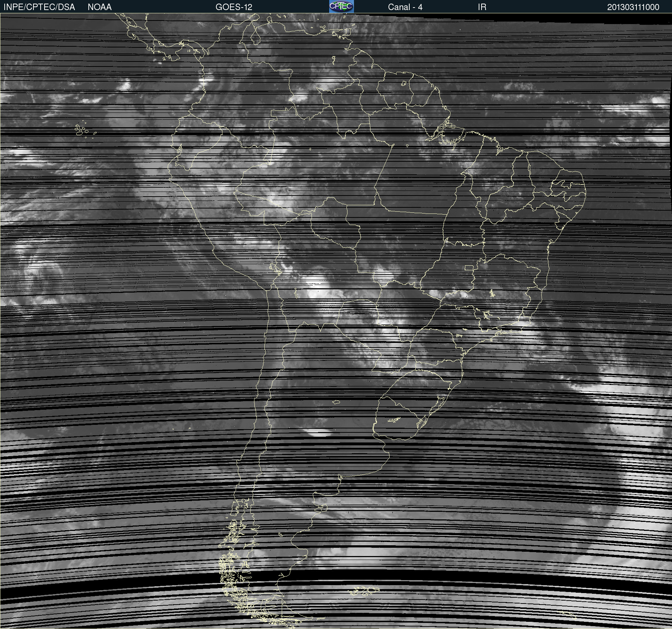672x629 pixels.
Task: Click the IR label in the header
Action: [x=482, y=7]
